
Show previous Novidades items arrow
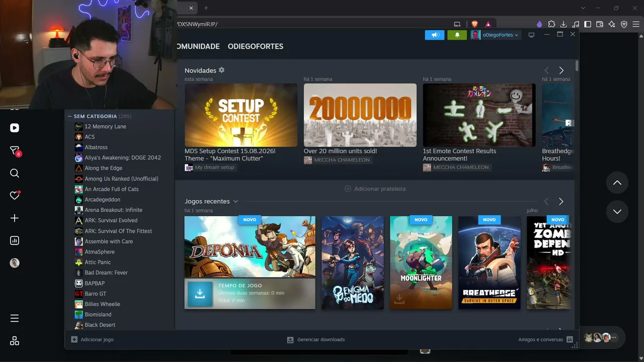(546, 70)
